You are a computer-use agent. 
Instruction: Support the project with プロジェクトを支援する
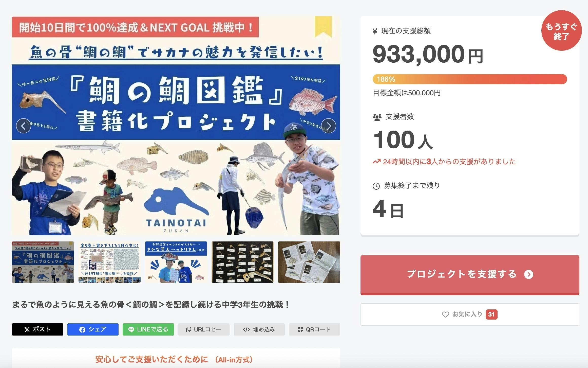pos(470,275)
